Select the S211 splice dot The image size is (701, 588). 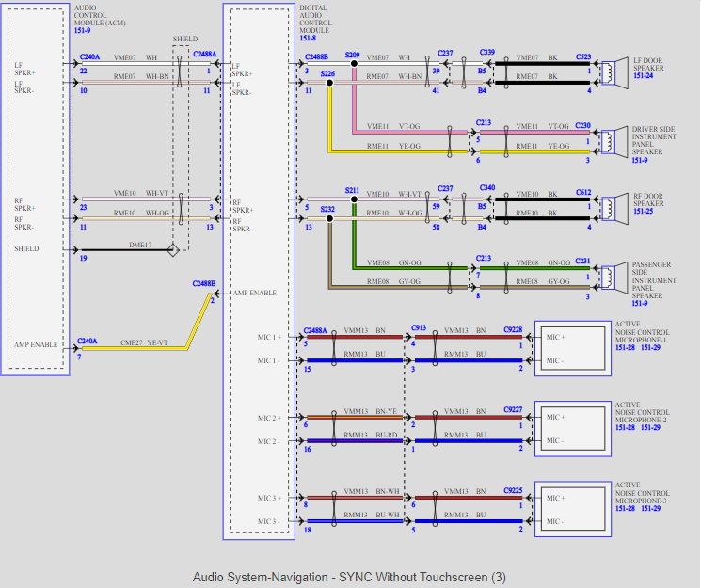(x=354, y=199)
